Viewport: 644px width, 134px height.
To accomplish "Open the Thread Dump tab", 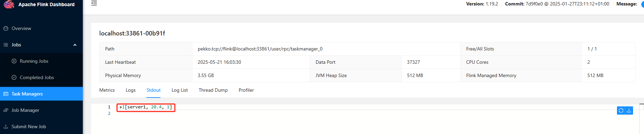I will [213, 90].
